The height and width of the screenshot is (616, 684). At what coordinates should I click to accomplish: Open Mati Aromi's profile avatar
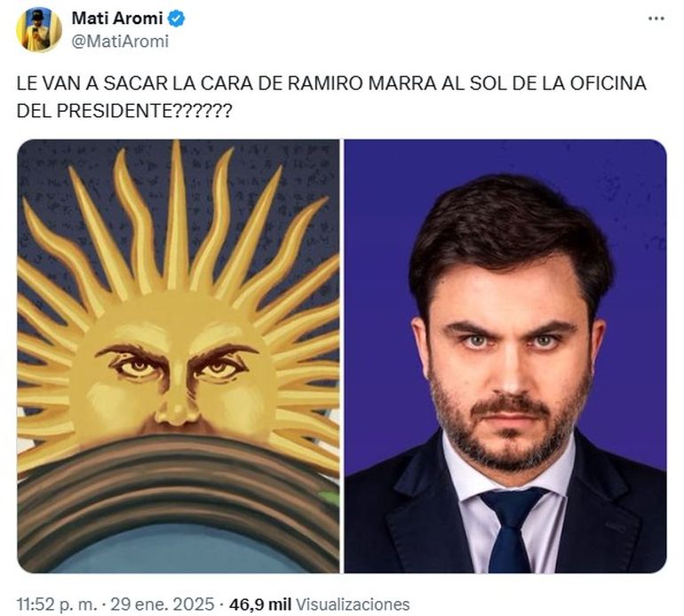click(x=39, y=30)
